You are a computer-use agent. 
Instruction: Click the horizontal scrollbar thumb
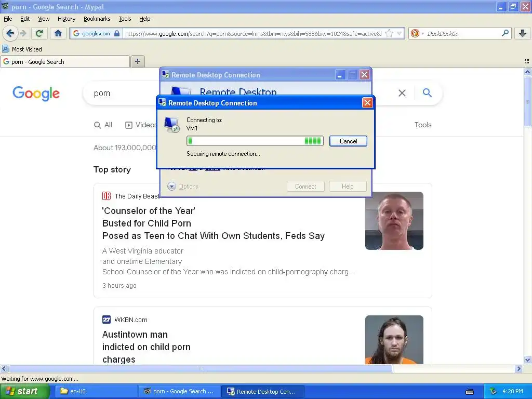tap(201, 368)
